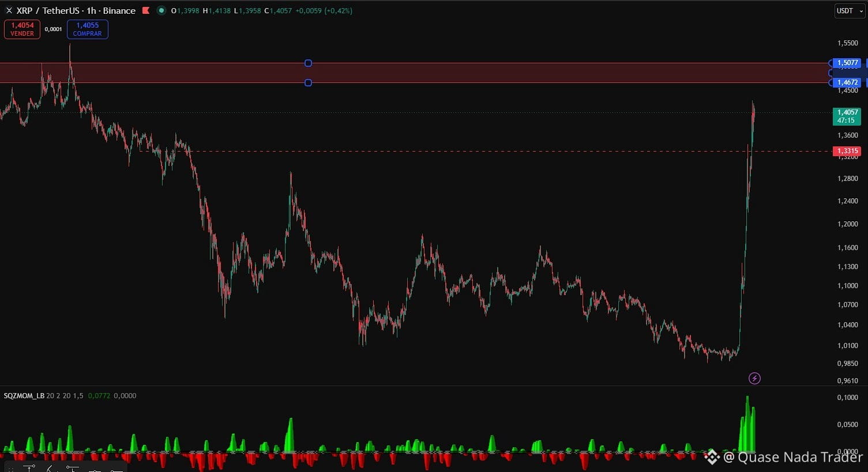
Task: Click the red flag icon after Binance
Action: pos(146,10)
